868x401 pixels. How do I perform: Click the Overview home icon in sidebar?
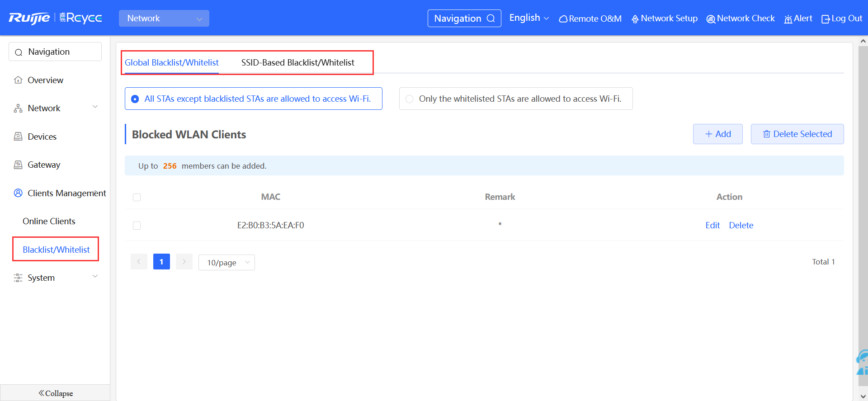18,80
